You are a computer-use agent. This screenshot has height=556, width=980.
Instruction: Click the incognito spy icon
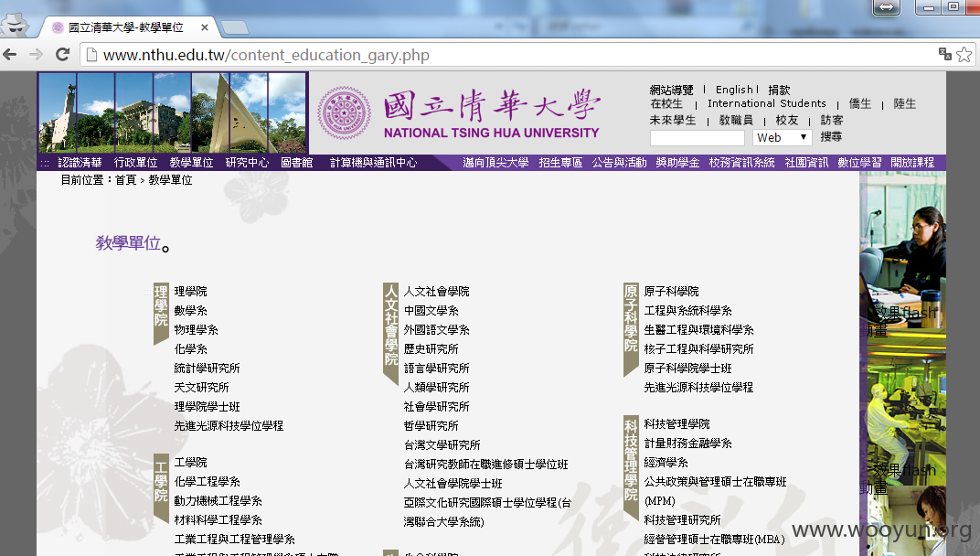click(x=15, y=25)
